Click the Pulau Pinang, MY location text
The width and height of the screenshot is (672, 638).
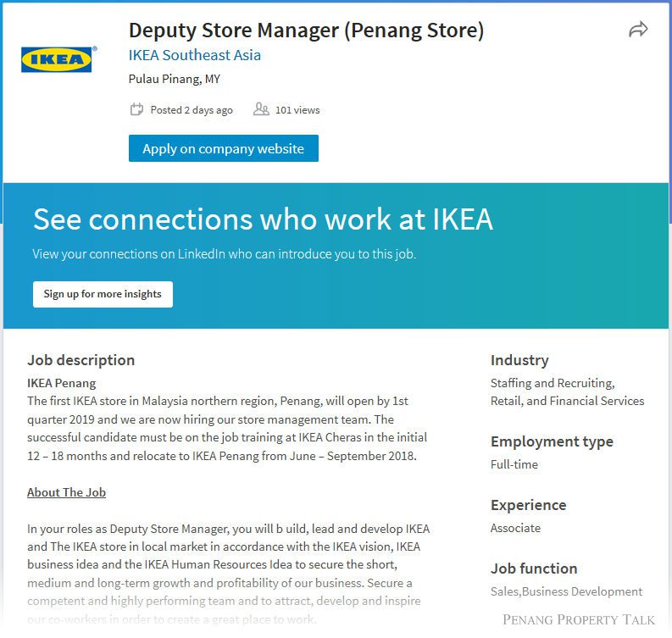174,79
